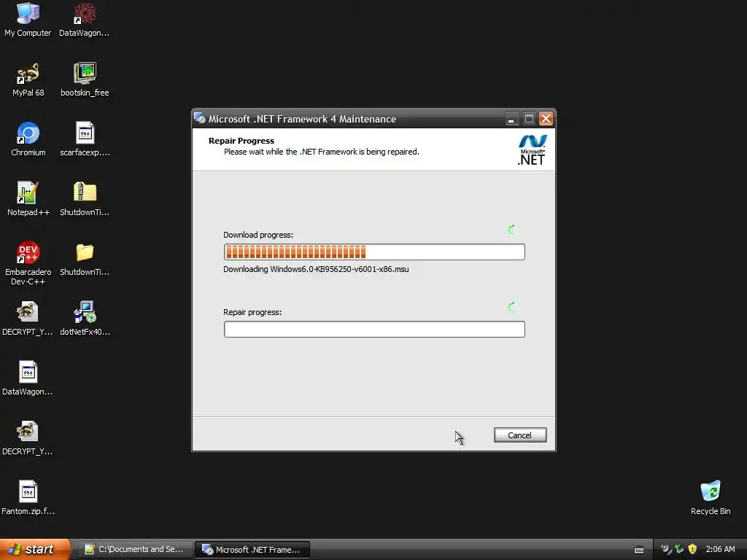Click the speaker volume tray icon
Viewport: 747px width, 560px height.
[666, 549]
